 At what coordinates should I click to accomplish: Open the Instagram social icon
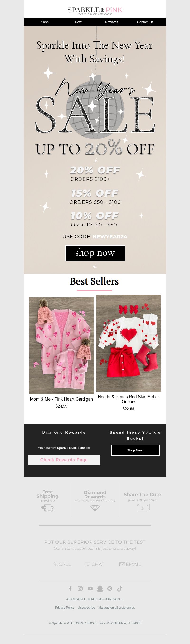coord(80,589)
